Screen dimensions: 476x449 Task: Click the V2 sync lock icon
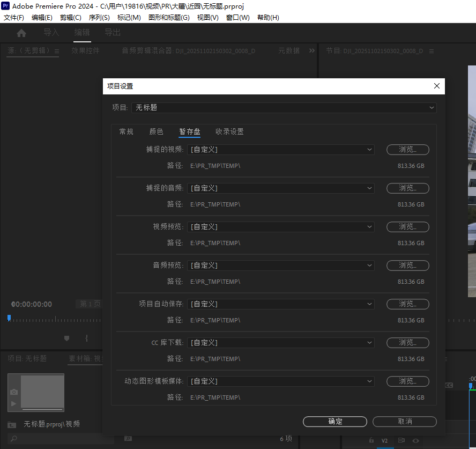[x=401, y=440]
